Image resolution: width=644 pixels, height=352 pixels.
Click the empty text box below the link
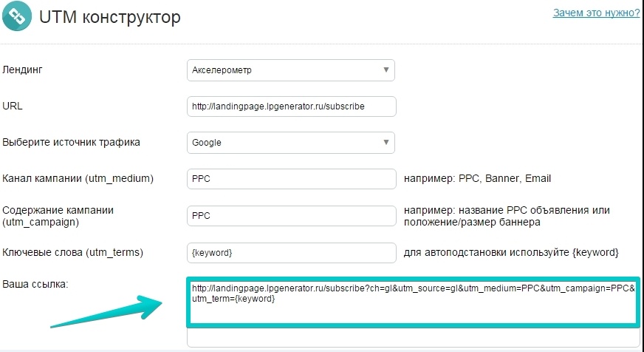413,338
